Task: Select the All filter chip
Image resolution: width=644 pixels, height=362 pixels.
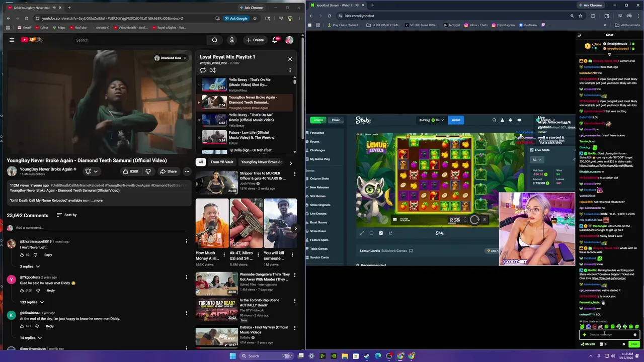Action: 201,162
